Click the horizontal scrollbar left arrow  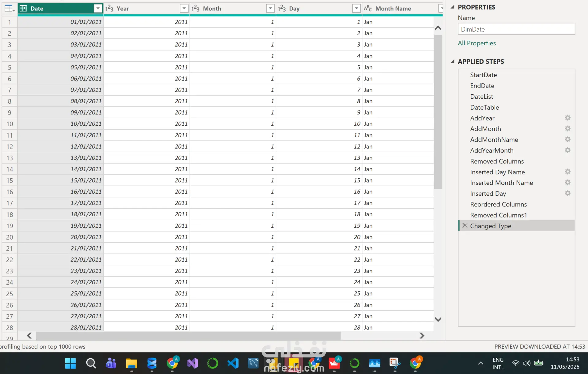[x=29, y=335]
